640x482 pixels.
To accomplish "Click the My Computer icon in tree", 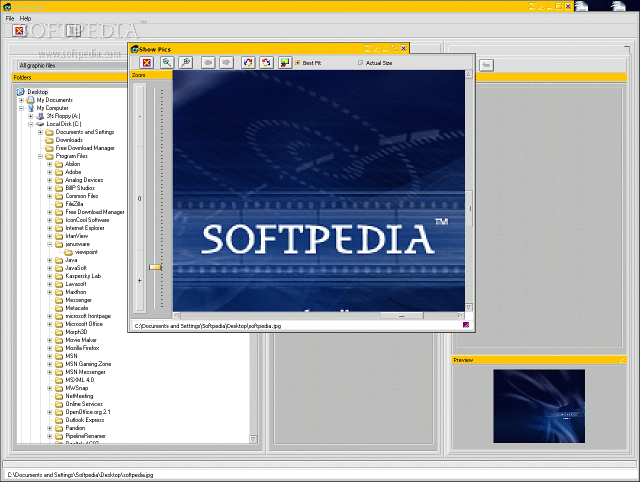I will click(31, 108).
